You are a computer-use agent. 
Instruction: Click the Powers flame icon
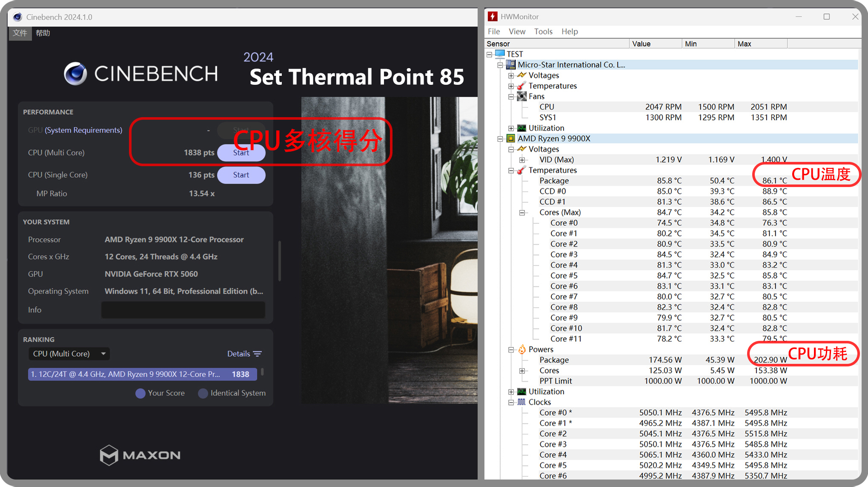tap(521, 349)
